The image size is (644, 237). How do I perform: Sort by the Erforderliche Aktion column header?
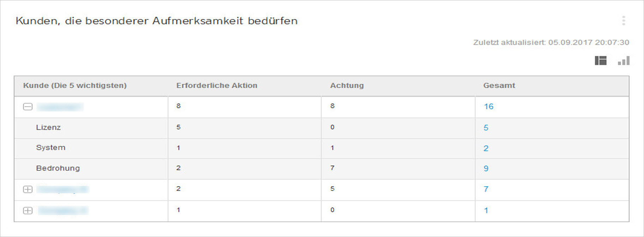pos(217,86)
